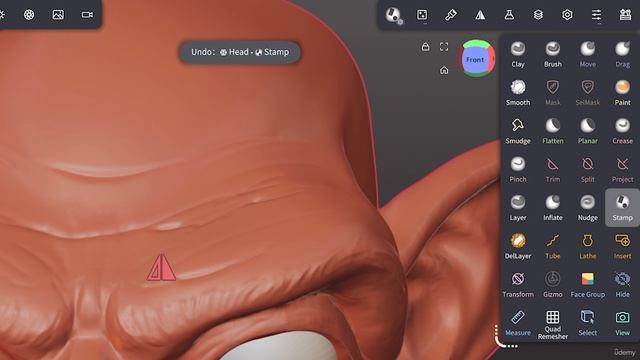Select the Layer tool
The height and width of the screenshot is (360, 640).
(x=518, y=208)
